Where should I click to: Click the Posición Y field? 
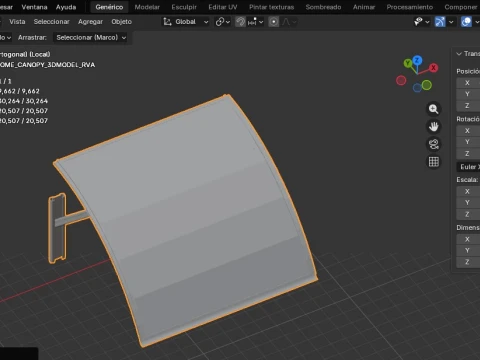(468, 94)
